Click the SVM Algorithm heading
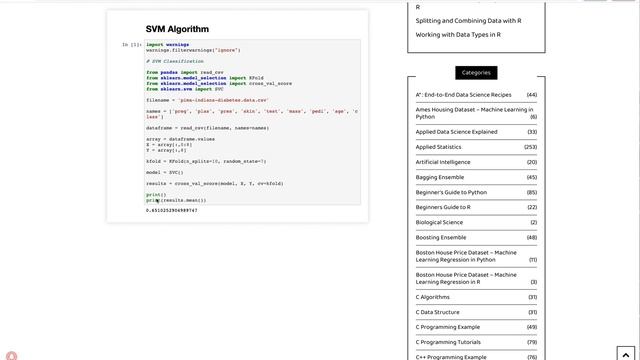This screenshot has width=640, height=360. point(177,29)
